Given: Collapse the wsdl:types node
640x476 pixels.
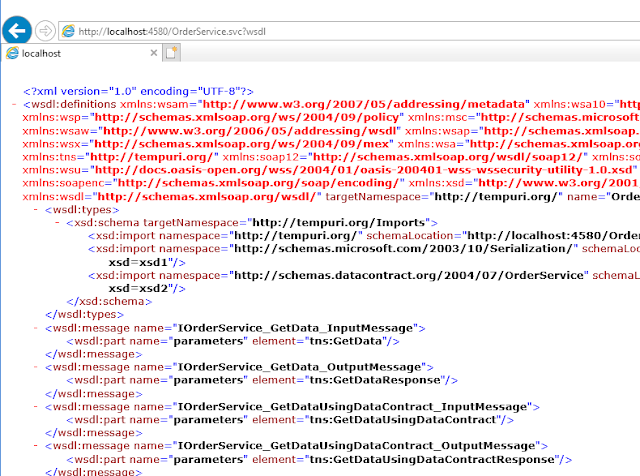Looking at the screenshot, I should tap(36, 210).
